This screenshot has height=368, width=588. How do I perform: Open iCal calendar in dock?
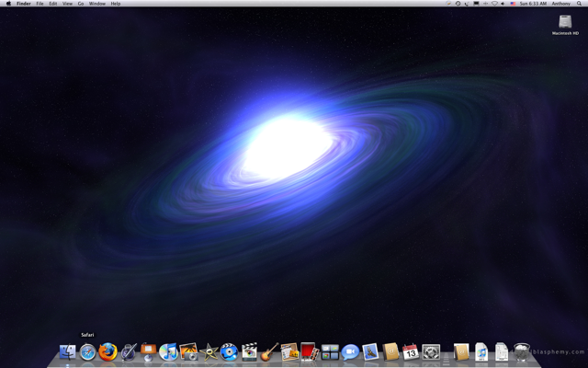411,352
